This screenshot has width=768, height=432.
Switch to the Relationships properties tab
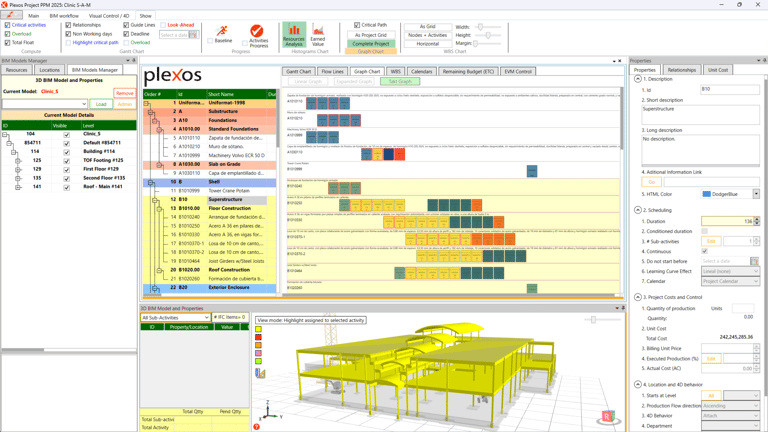click(681, 70)
